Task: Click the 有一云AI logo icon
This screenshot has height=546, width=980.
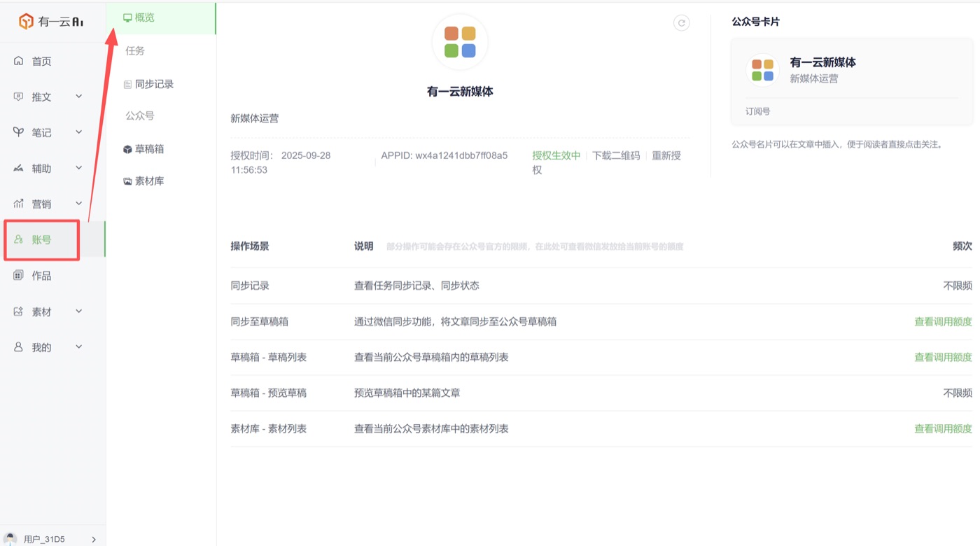Action: coord(26,22)
